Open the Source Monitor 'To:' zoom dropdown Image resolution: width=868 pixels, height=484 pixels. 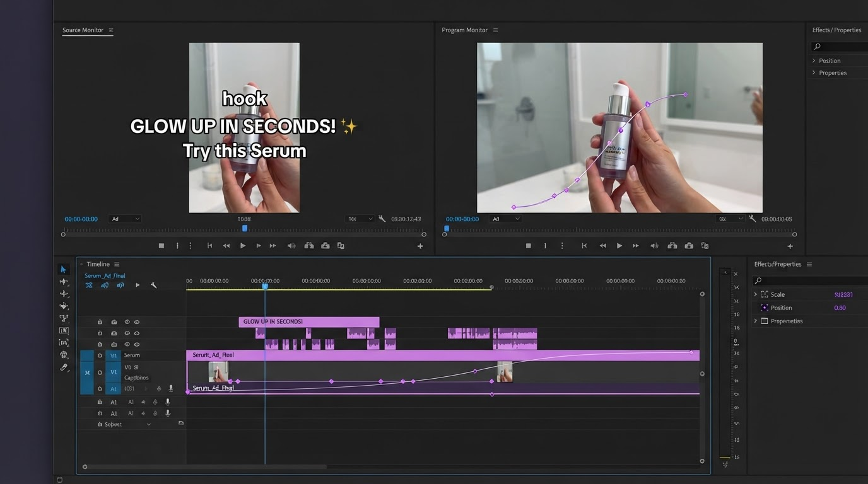(x=360, y=219)
